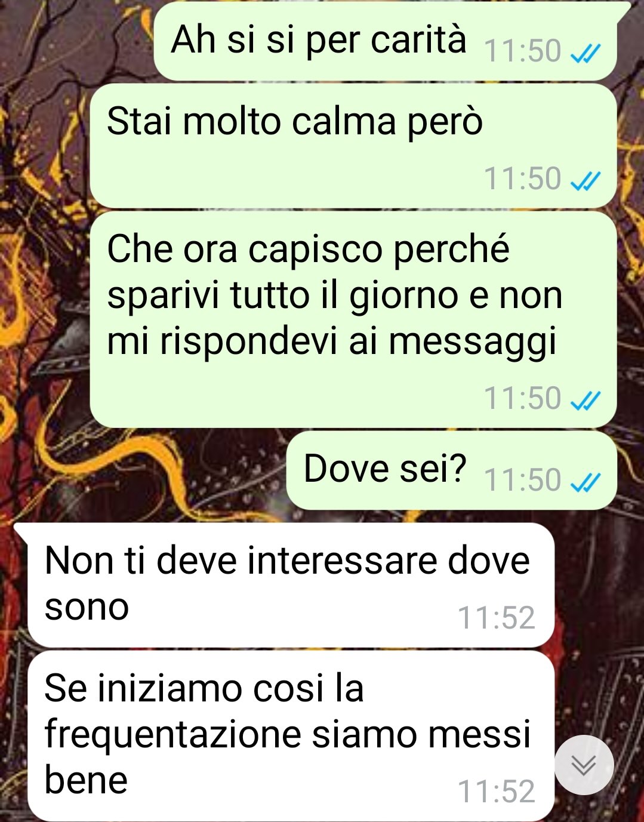644x822 pixels.
Task: Select 'Non ti deve interessare dove sono' message
Action: tap(291, 585)
